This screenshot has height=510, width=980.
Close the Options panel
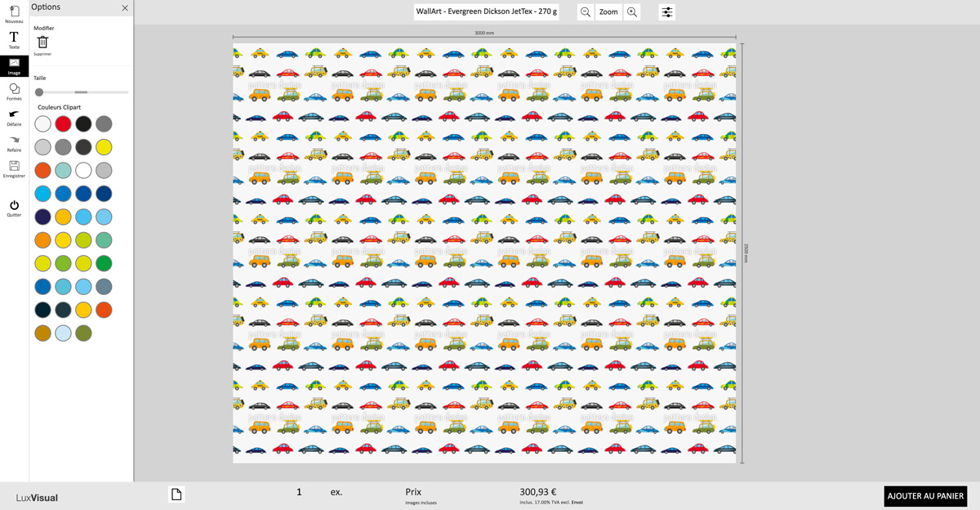125,8
